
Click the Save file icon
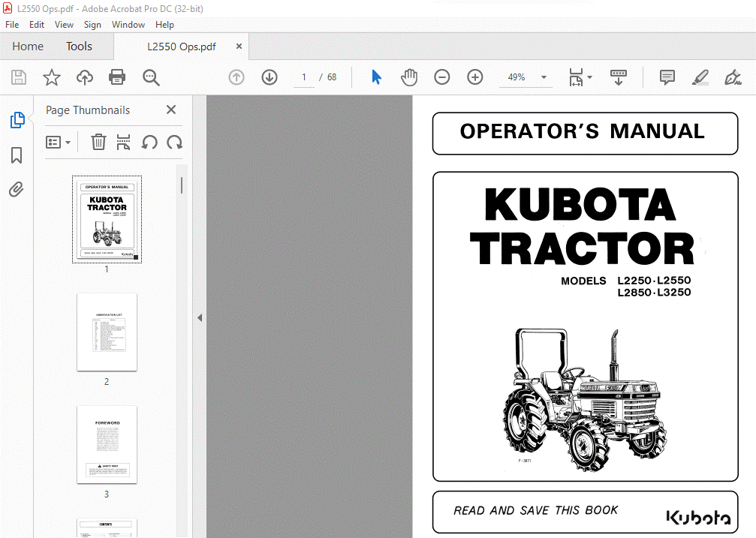click(x=19, y=77)
